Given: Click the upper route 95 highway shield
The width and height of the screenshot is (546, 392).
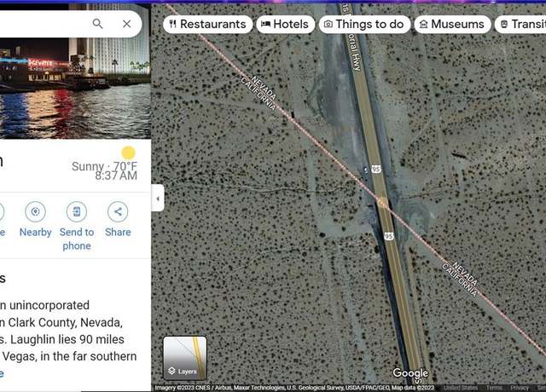Looking at the screenshot, I should click(x=375, y=170).
